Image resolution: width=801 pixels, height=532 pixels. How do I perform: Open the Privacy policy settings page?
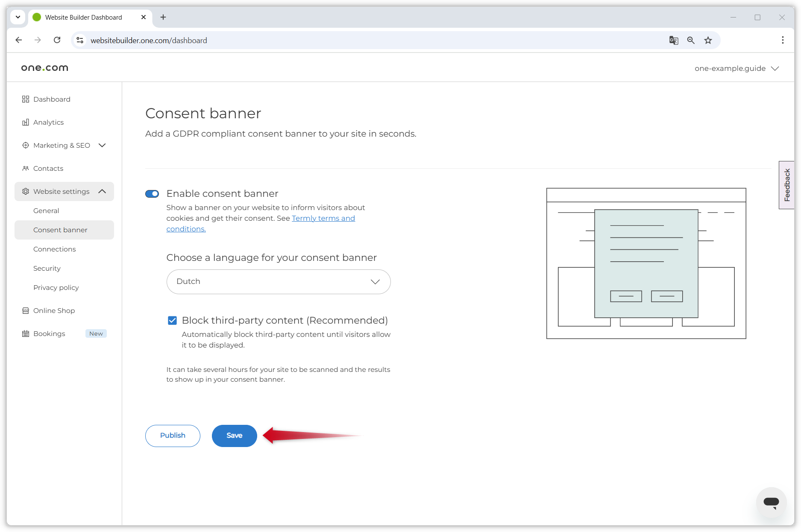56,287
